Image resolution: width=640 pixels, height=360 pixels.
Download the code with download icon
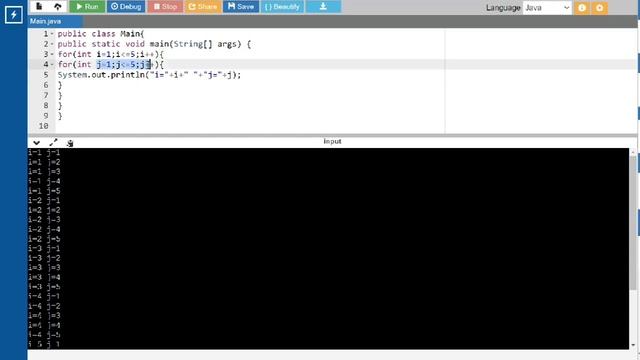click(x=323, y=7)
